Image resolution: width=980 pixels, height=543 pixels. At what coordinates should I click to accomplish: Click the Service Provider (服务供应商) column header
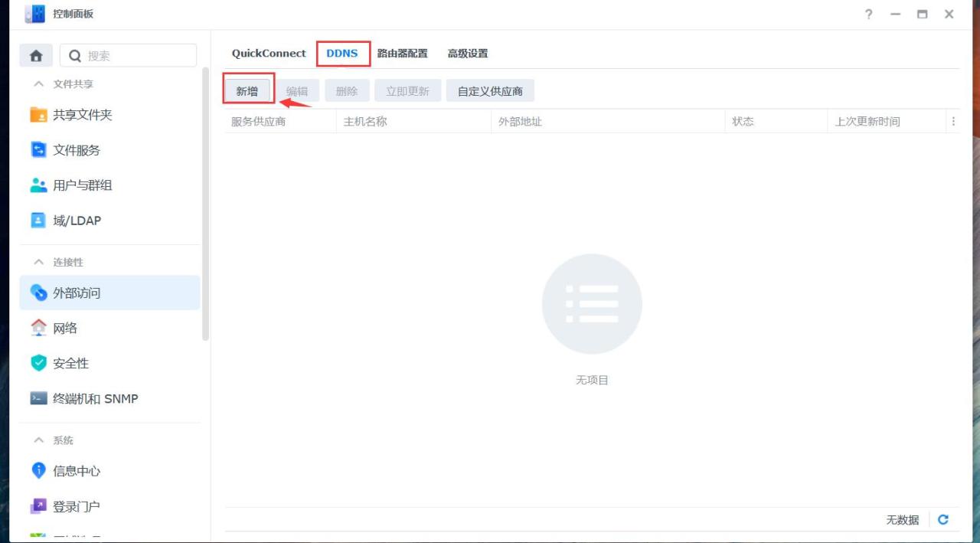280,121
